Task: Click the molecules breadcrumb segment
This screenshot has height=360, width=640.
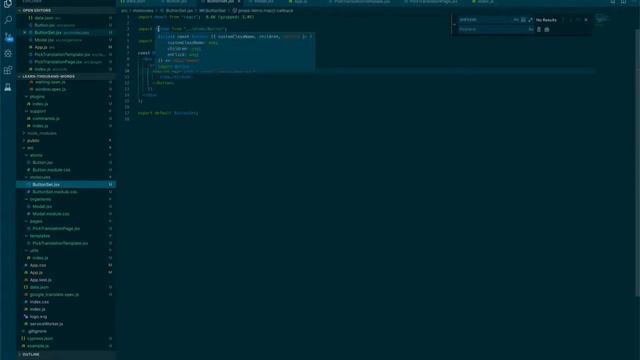Action: point(143,11)
